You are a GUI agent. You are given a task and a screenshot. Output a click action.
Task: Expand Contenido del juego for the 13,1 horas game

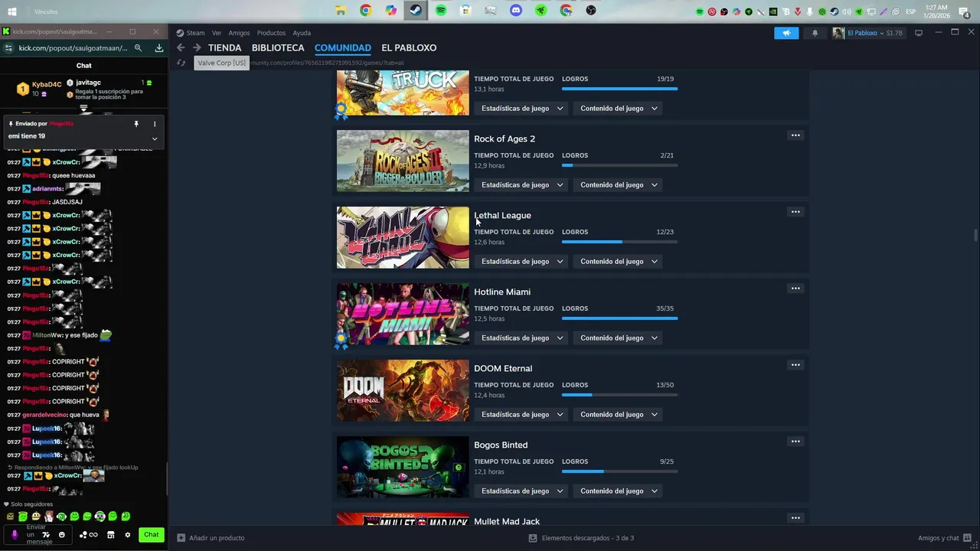coord(618,108)
